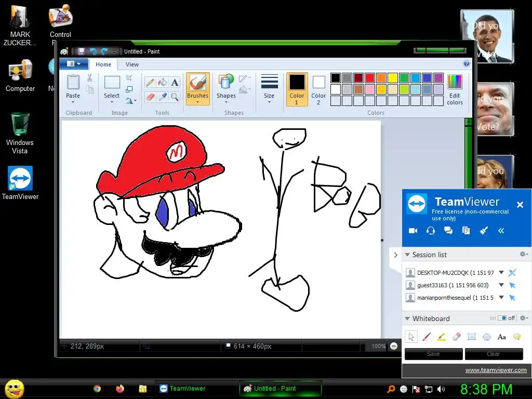Select the Fill with color bucket tool
The width and height of the screenshot is (532, 399).
click(163, 83)
